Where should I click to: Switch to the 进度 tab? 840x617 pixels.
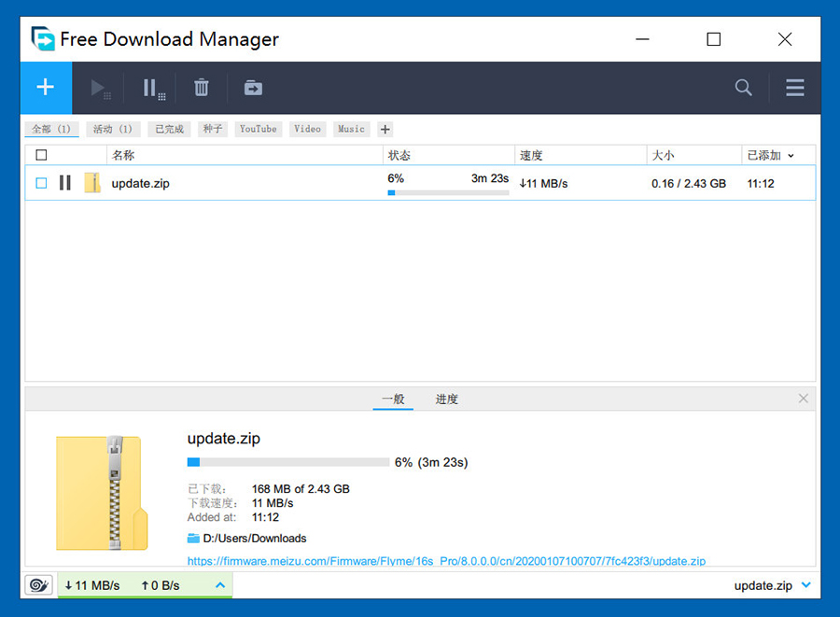(x=446, y=400)
